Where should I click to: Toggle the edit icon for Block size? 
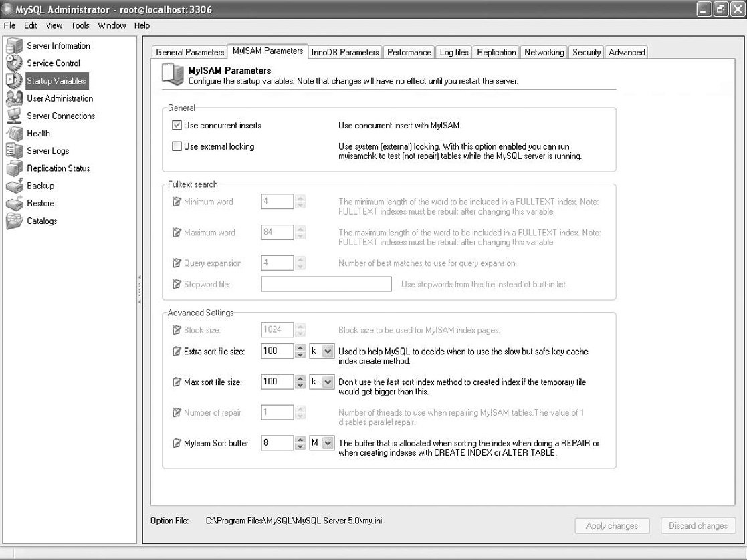177,330
